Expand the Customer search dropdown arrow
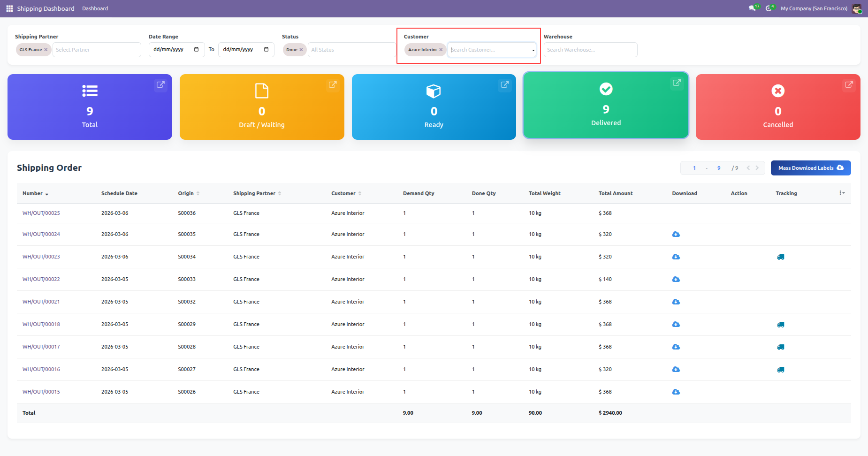The width and height of the screenshot is (868, 456). pyautogui.click(x=533, y=50)
